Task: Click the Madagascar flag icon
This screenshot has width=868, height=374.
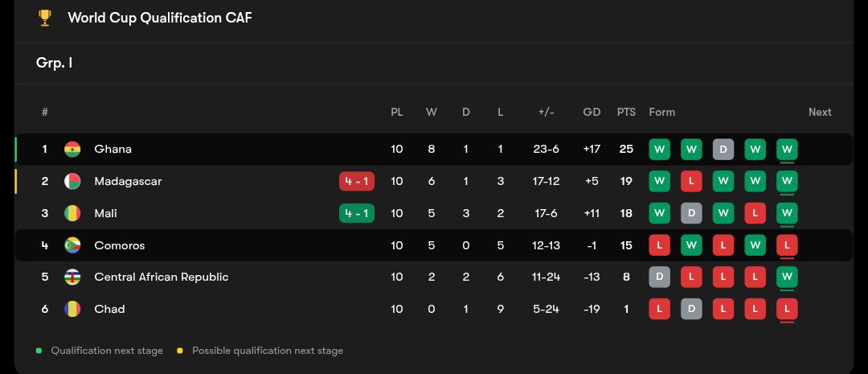Action: pyautogui.click(x=72, y=181)
